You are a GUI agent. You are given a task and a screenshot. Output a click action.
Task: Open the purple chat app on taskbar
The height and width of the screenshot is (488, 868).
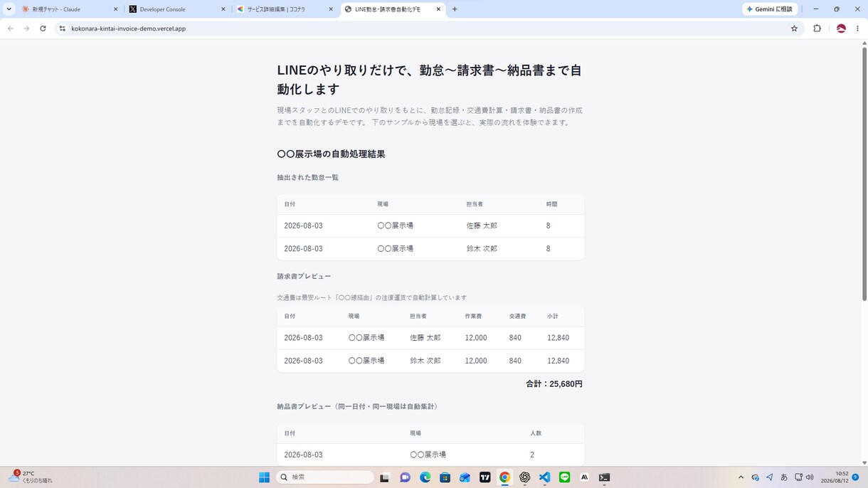405,477
